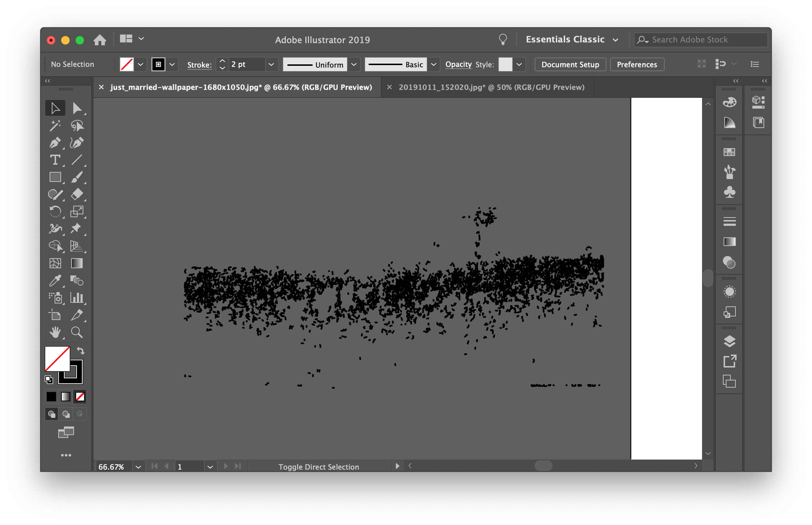Choose the Hand tool
Image resolution: width=812 pixels, height=525 pixels.
[55, 332]
